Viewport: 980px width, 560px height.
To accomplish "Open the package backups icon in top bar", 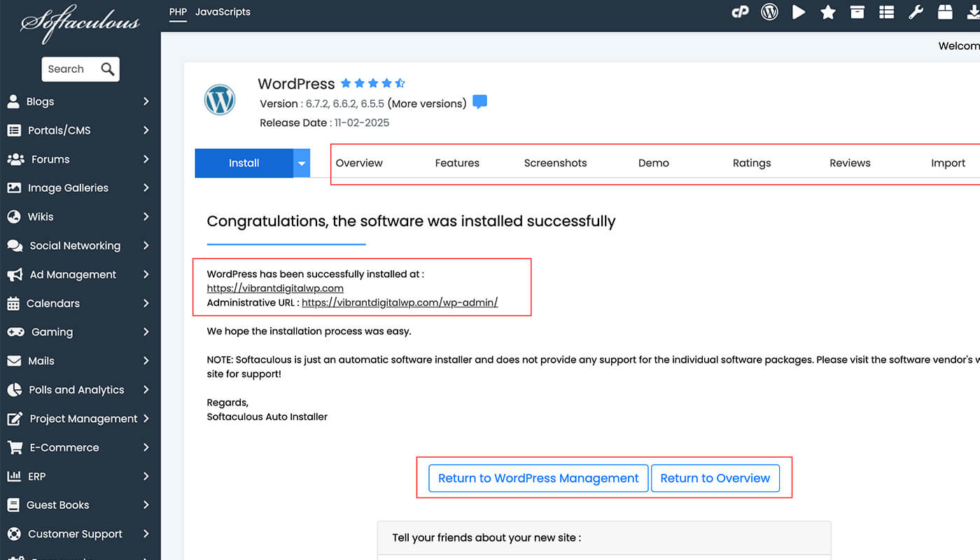I will point(945,12).
